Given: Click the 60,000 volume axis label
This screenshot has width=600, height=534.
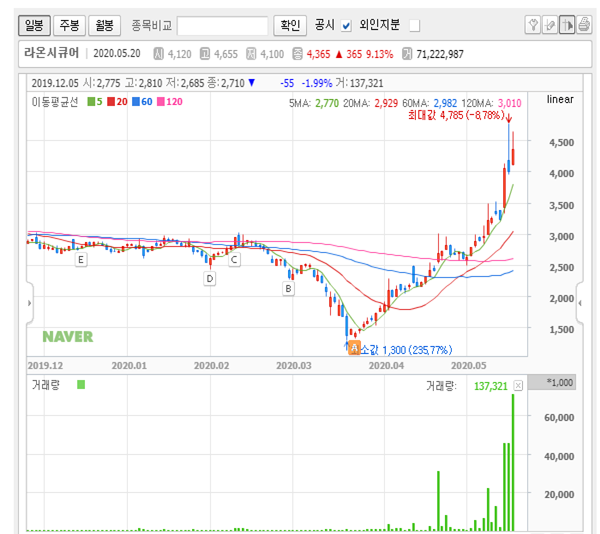Looking at the screenshot, I should 559,417.
